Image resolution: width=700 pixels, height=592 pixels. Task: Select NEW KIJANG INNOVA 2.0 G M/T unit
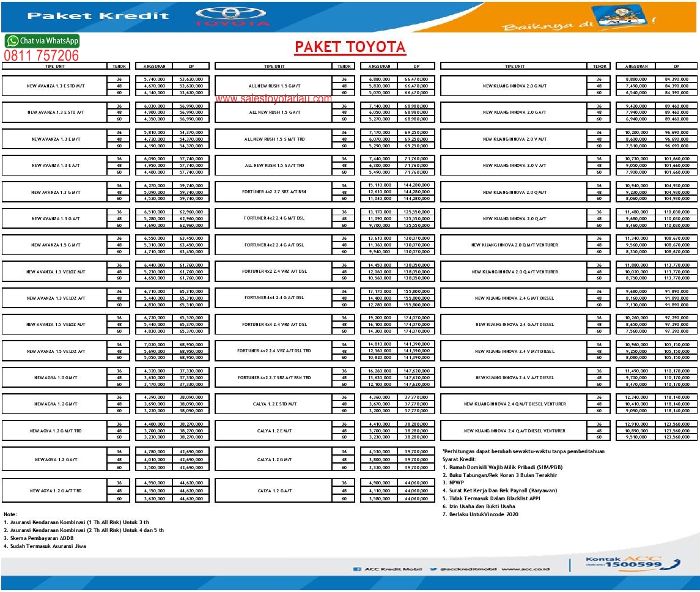point(514,86)
